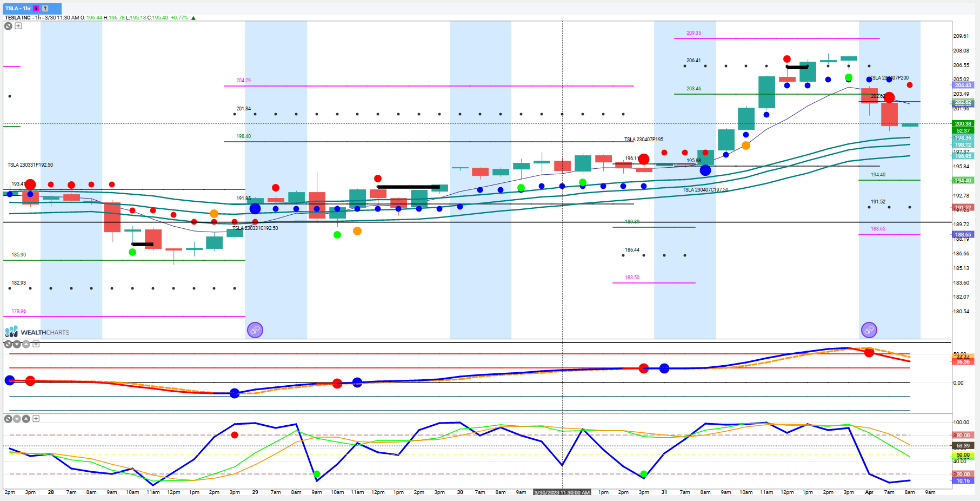Click the 36.36 red oscillator axis tag
This screenshot has height=501, width=980.
point(963,361)
